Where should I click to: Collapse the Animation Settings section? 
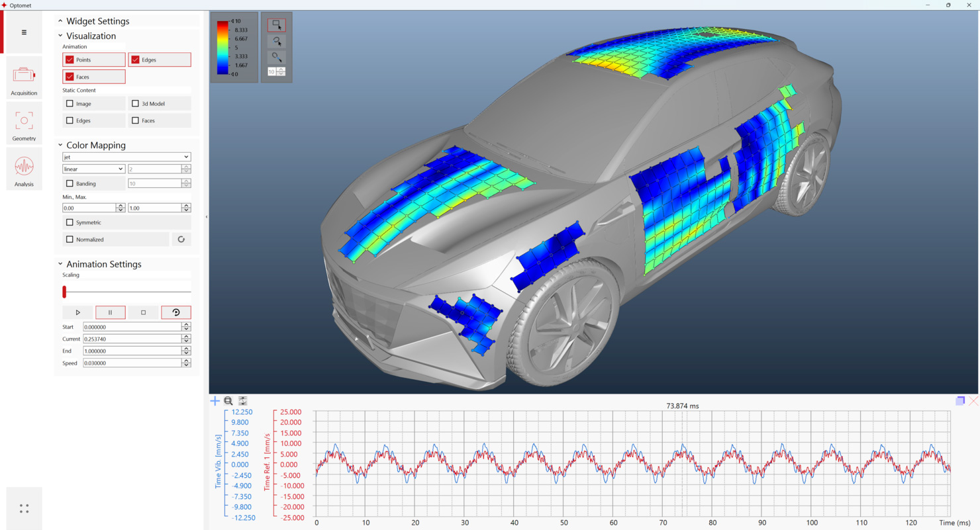point(60,264)
